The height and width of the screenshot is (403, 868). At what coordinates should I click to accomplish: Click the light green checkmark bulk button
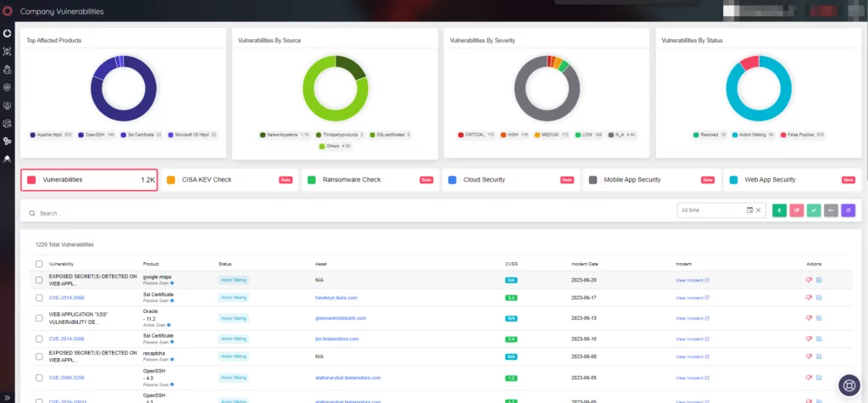(x=814, y=210)
